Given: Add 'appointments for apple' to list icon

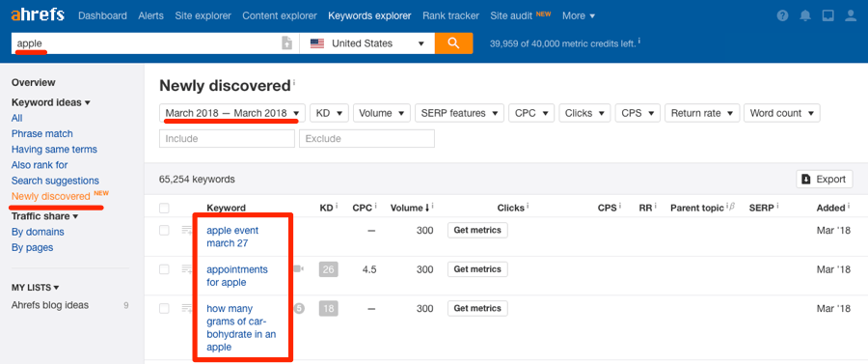Looking at the screenshot, I should pyautogui.click(x=186, y=269).
